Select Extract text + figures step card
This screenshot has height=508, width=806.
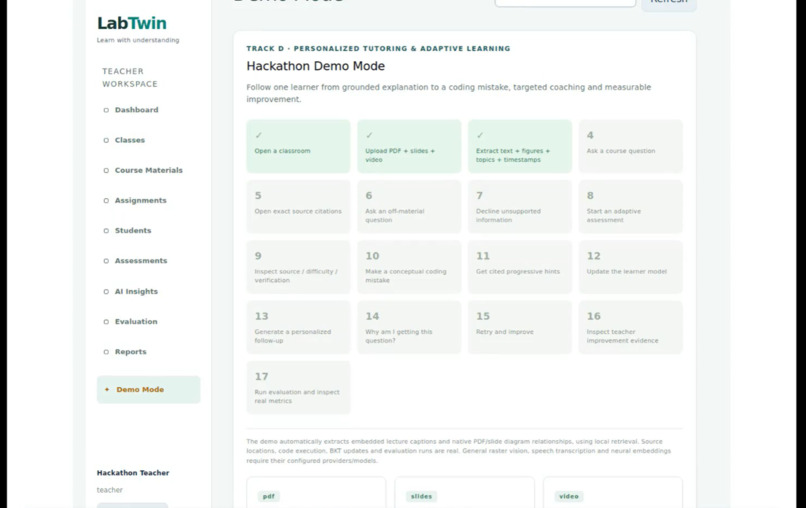(520, 147)
